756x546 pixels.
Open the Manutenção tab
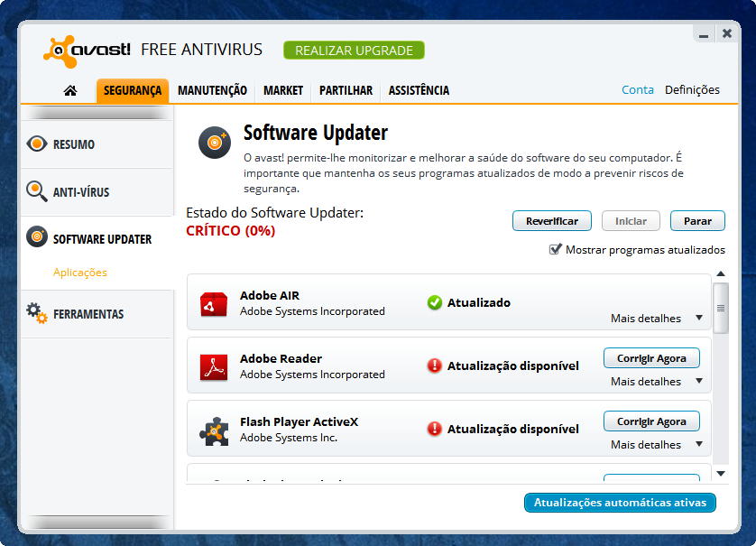(212, 90)
